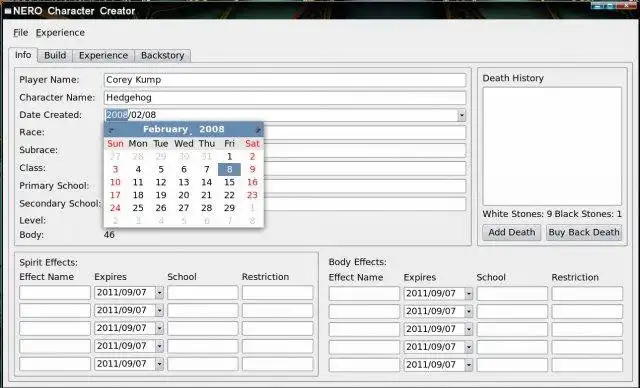Open fourth Spirit Effects Expires date dropdown
This screenshot has height=388, width=640.
click(x=159, y=346)
